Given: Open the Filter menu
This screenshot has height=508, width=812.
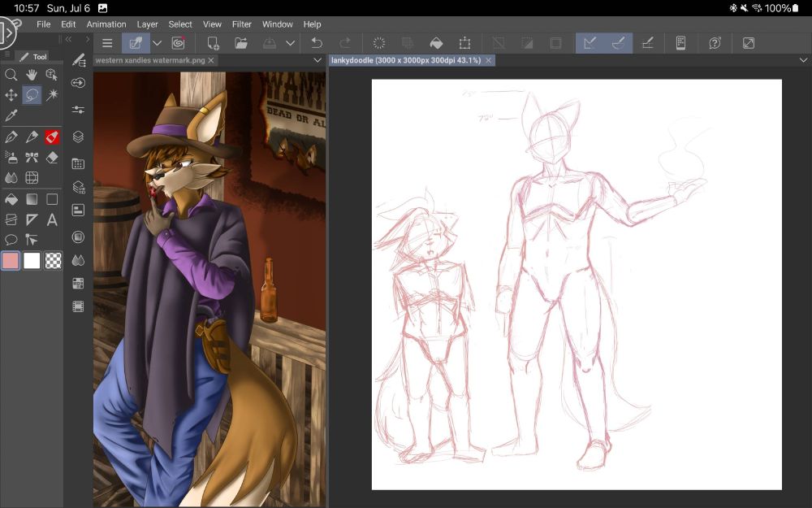Looking at the screenshot, I should point(241,24).
